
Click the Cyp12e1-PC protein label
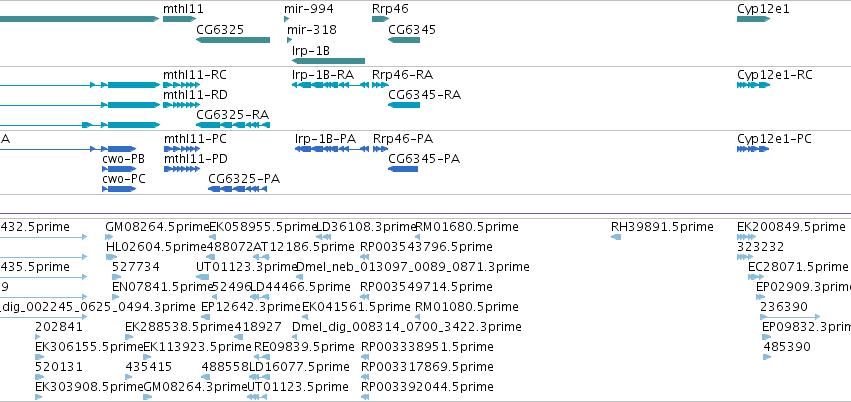point(774,139)
